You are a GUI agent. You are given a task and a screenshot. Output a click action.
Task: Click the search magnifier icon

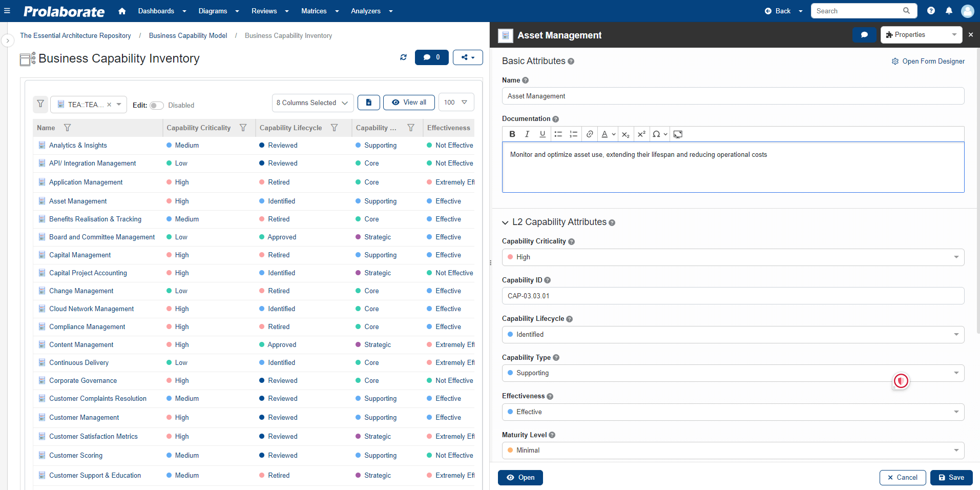click(906, 11)
